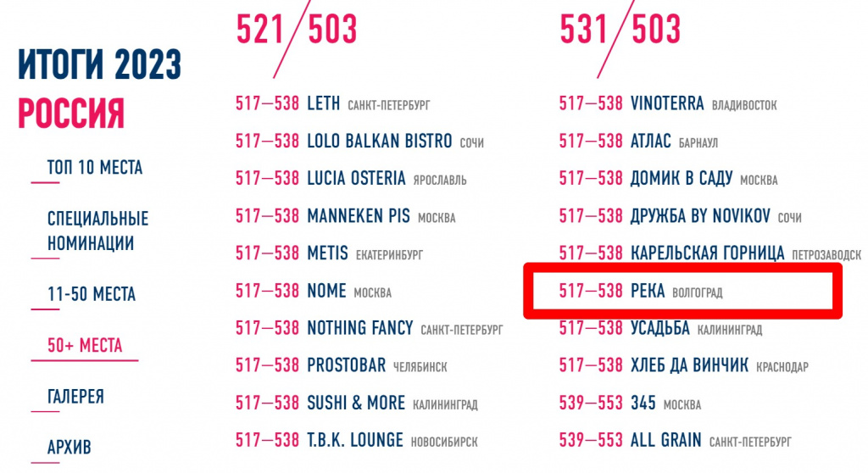This screenshot has height=473, width=868.
Task: Click the Итоги 2023 Россия heading
Action: pyautogui.click(x=98, y=89)
